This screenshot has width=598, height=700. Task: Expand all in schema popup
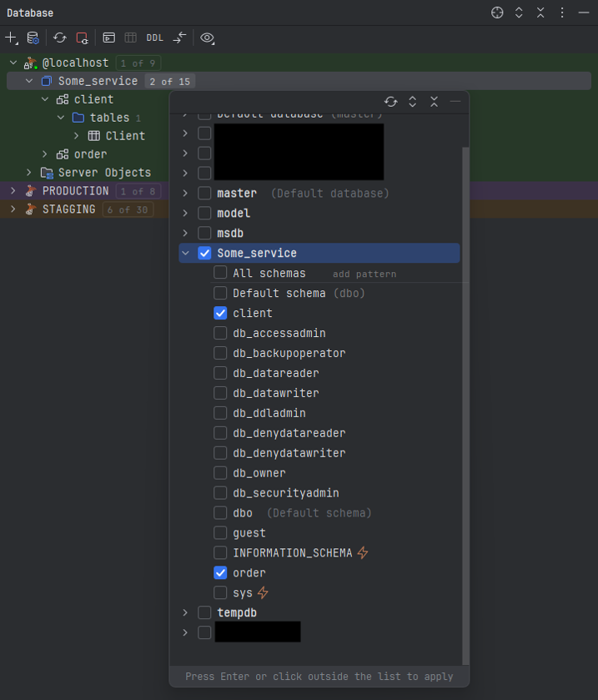(x=412, y=102)
